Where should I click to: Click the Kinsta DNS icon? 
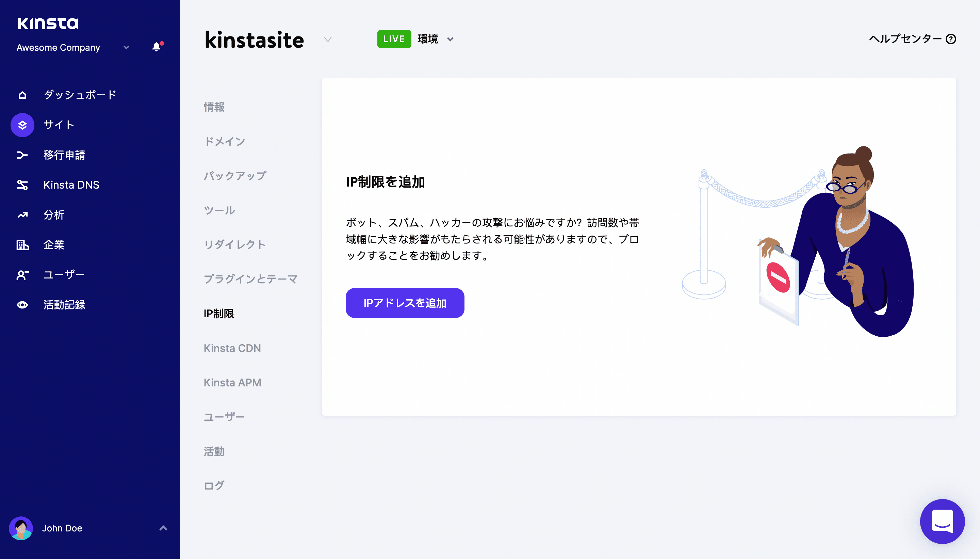click(22, 185)
